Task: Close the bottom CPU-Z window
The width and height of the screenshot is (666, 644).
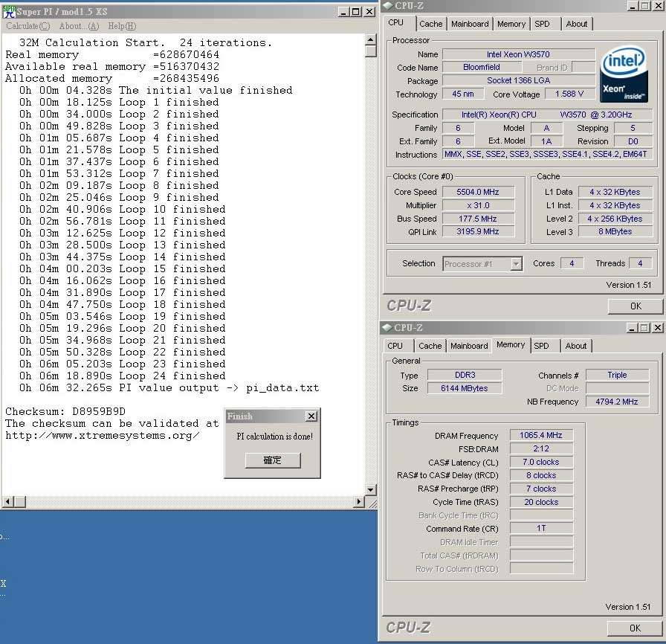Action: (x=658, y=327)
